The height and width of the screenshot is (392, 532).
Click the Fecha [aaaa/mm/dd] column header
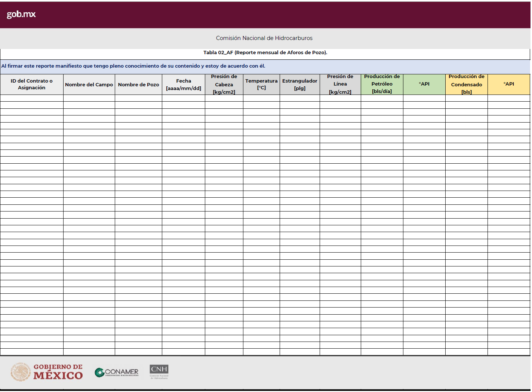click(184, 84)
